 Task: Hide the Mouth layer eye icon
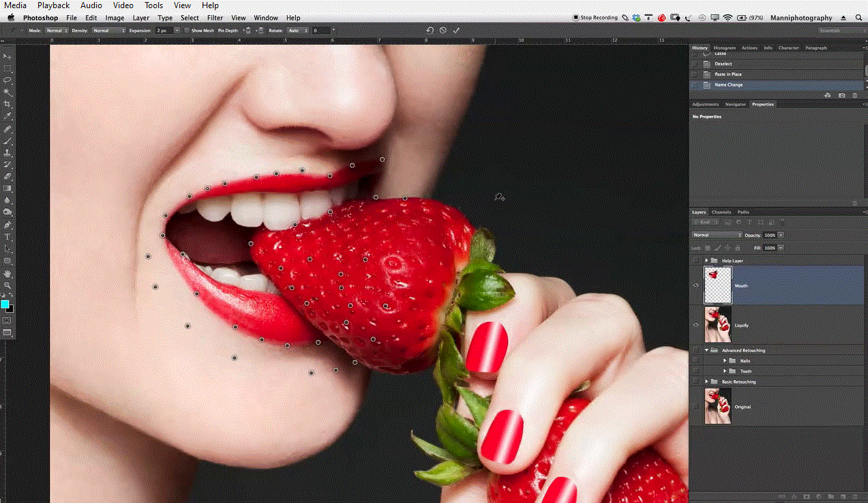click(x=696, y=285)
